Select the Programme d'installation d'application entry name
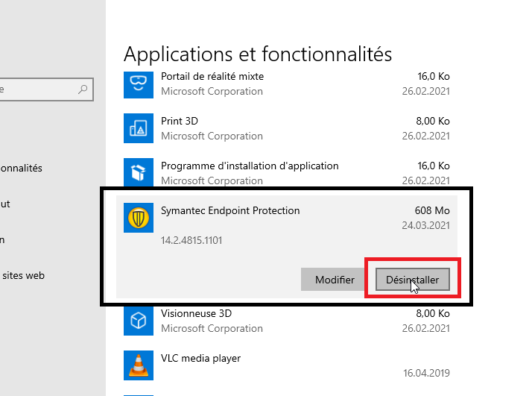532x396 pixels. pos(250,166)
